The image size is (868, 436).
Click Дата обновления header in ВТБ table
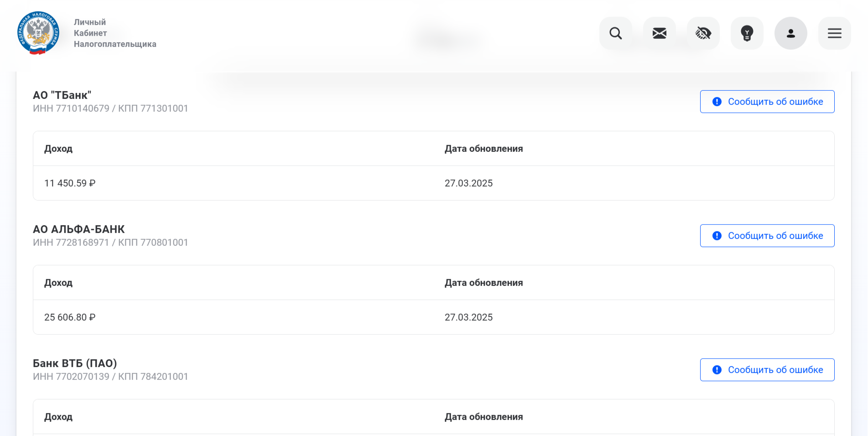[483, 417]
